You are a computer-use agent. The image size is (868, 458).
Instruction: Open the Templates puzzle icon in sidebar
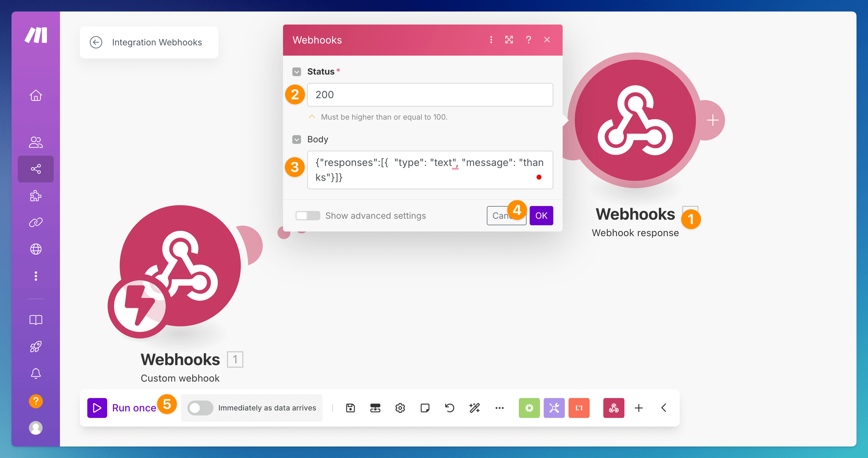(x=36, y=196)
